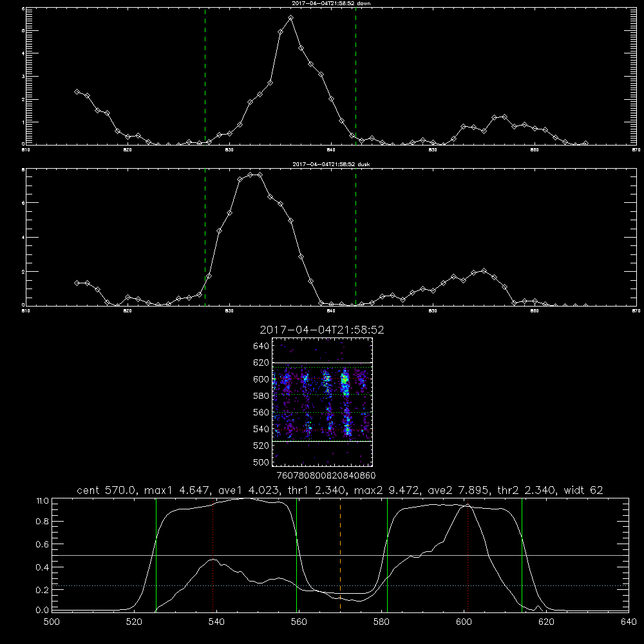This screenshot has height=644, width=644.
Task: Click the green vertical line near 614 in the bottom plot
Action: tap(522, 554)
